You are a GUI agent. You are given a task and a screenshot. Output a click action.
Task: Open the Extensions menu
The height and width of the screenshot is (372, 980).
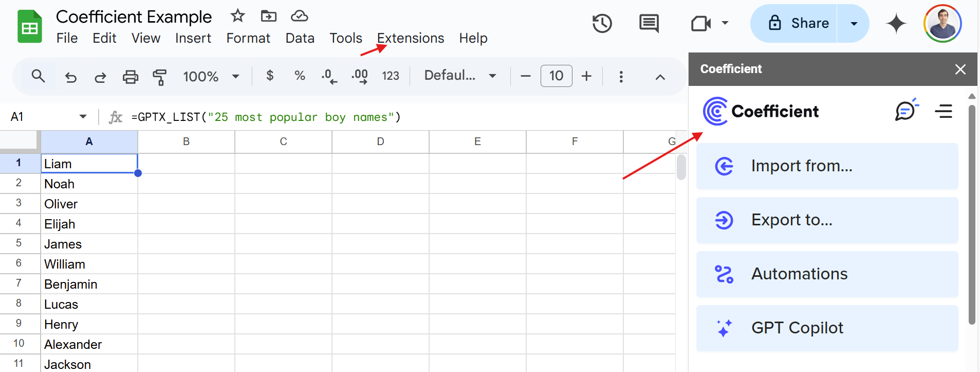[x=410, y=38]
